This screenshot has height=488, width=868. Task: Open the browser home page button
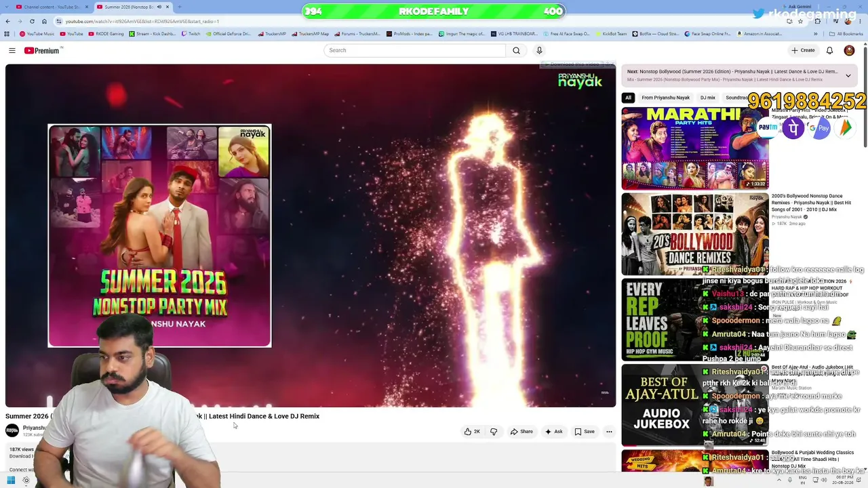tap(45, 21)
